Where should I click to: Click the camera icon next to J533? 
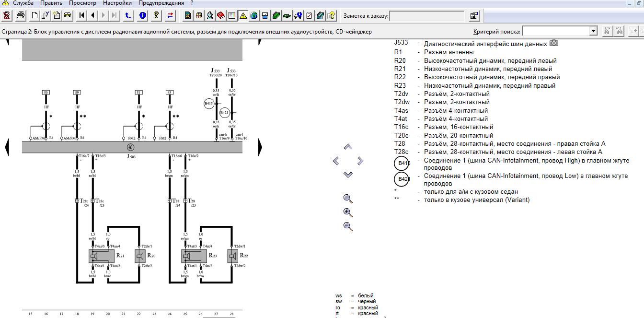(554, 43)
